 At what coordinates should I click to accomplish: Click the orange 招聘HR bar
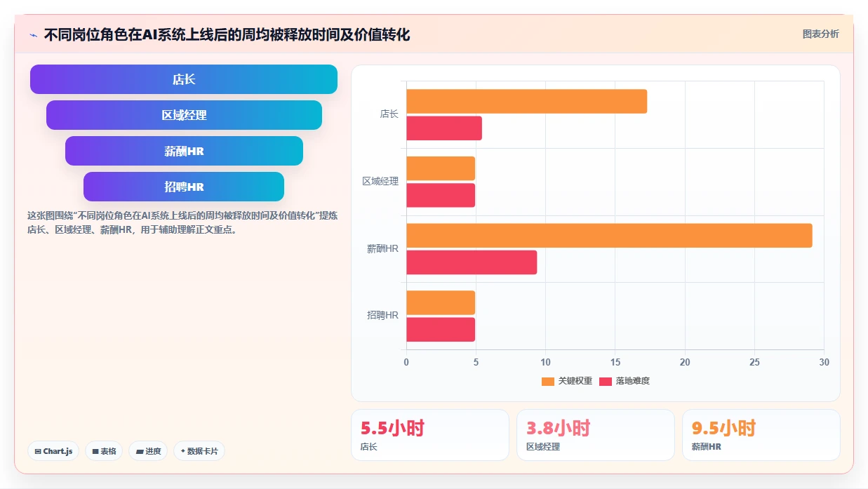(x=441, y=302)
